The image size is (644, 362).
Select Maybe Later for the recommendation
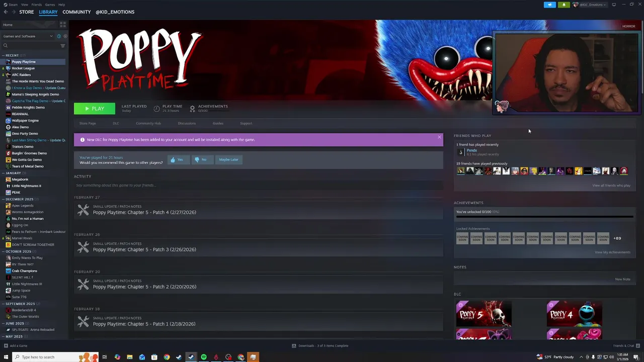click(x=228, y=159)
